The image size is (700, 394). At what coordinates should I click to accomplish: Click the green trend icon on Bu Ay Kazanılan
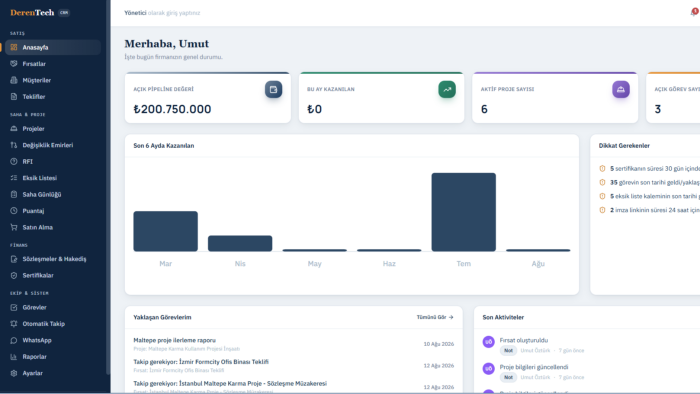click(447, 89)
